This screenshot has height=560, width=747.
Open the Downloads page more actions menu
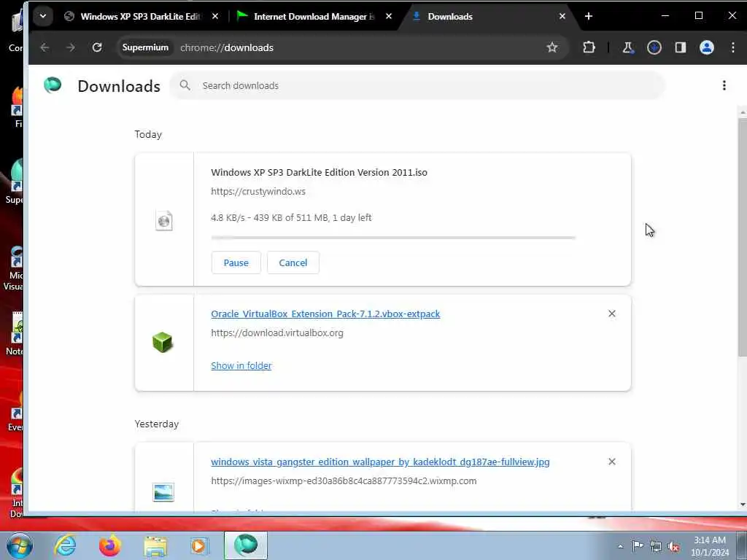click(724, 86)
